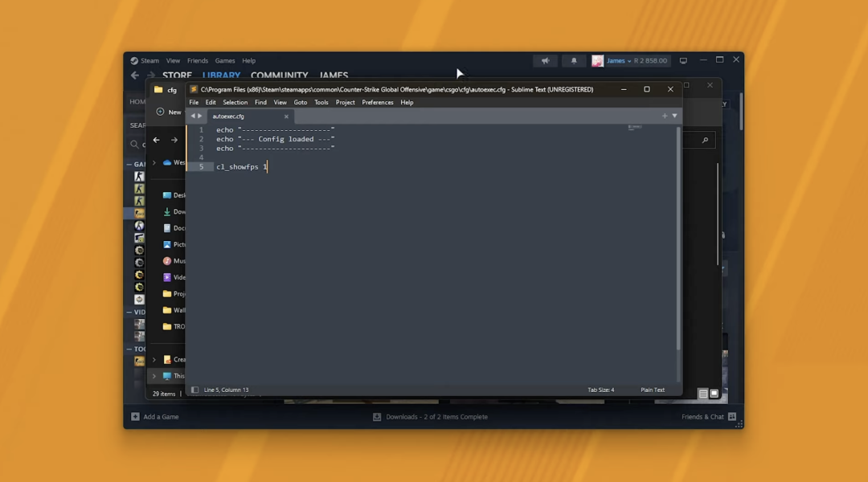Click the Sublime Text minimap preview
The width and height of the screenshot is (868, 482).
[x=635, y=127]
